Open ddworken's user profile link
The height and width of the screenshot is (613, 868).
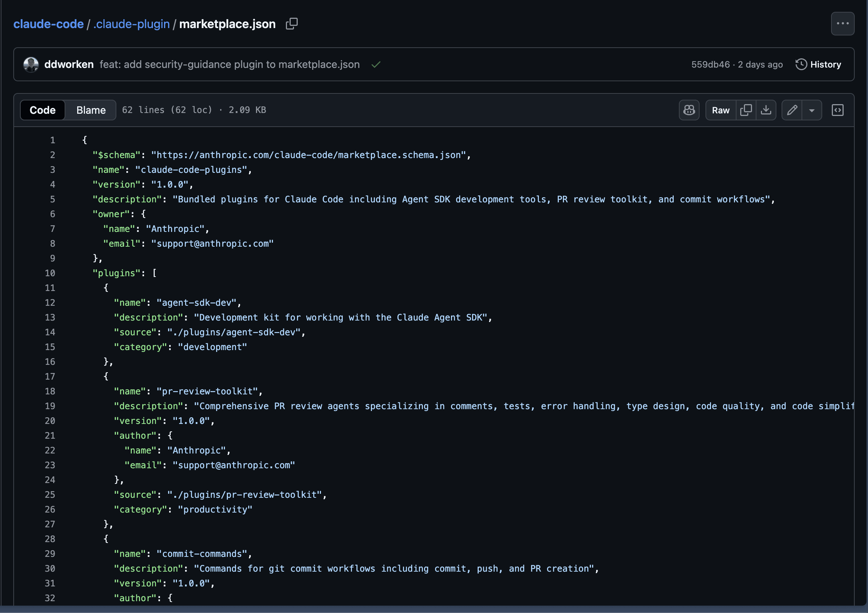click(69, 65)
